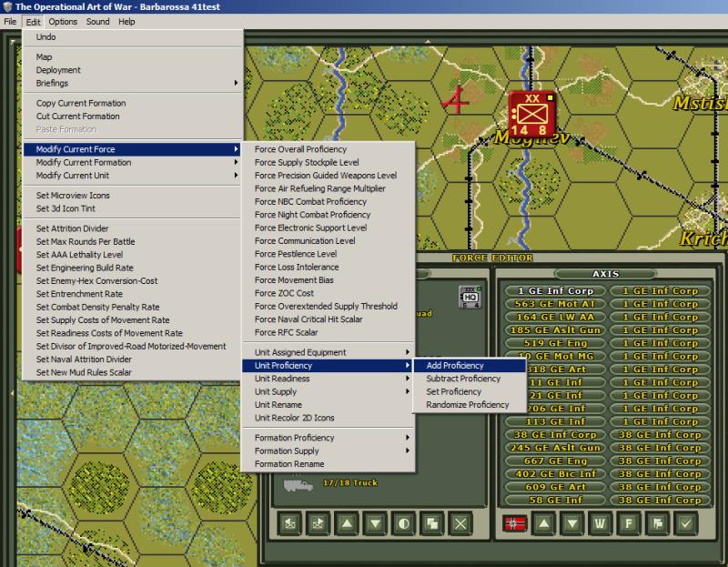Select red infantry division counter at Mogilev
Viewport: 728px width, 567px height.
[x=532, y=115]
